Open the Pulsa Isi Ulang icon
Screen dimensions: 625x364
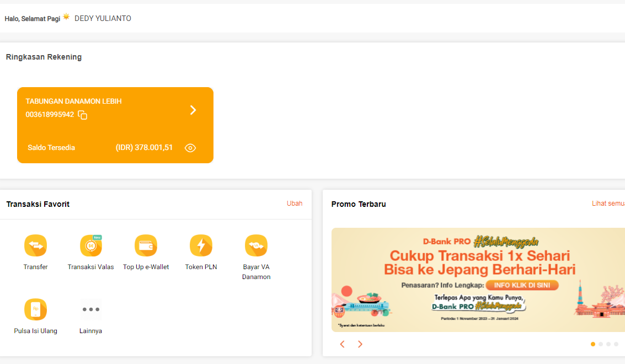pyautogui.click(x=35, y=309)
